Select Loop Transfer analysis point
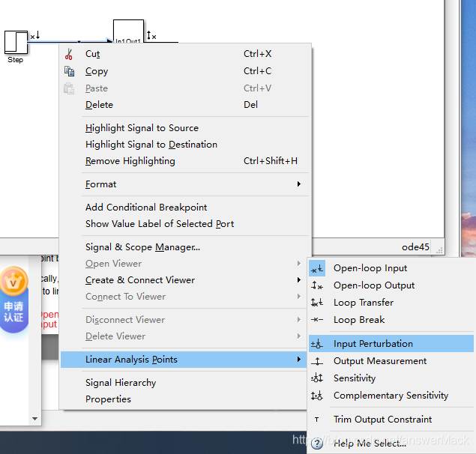 (x=391, y=303)
